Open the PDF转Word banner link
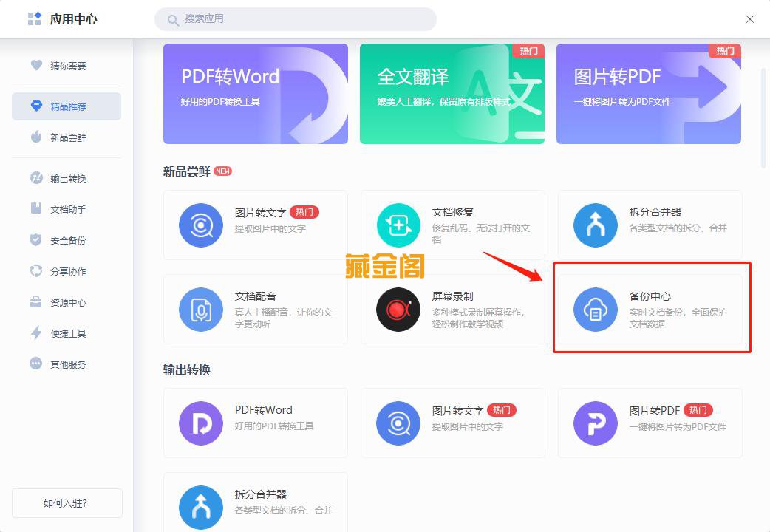Screen dimensions: 770x532 (x=255, y=94)
